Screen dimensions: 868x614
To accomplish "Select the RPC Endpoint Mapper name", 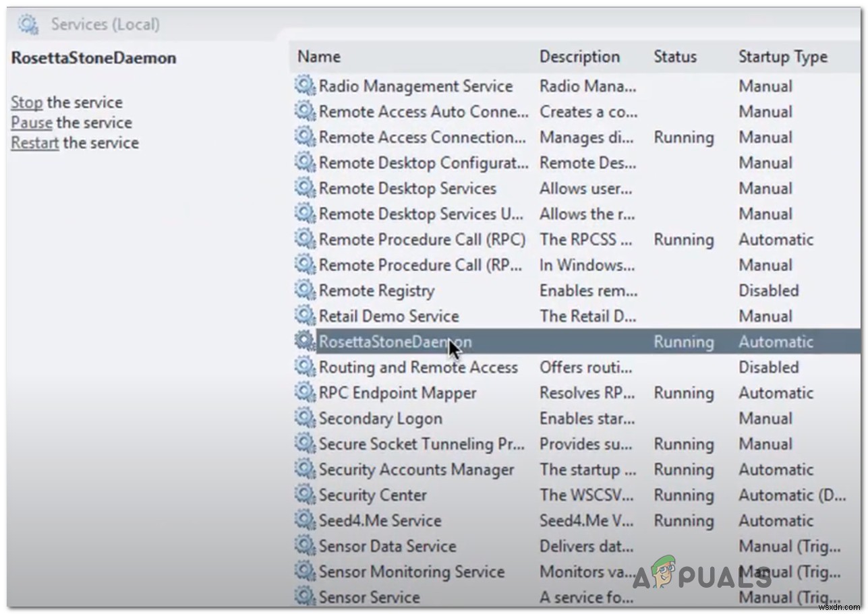I will click(x=397, y=393).
